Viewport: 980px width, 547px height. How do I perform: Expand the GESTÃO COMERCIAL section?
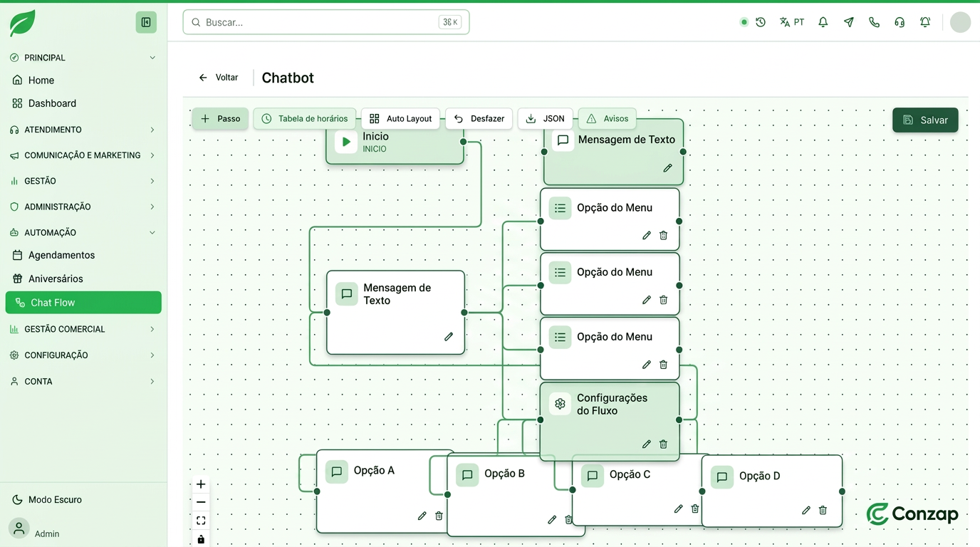(x=83, y=329)
